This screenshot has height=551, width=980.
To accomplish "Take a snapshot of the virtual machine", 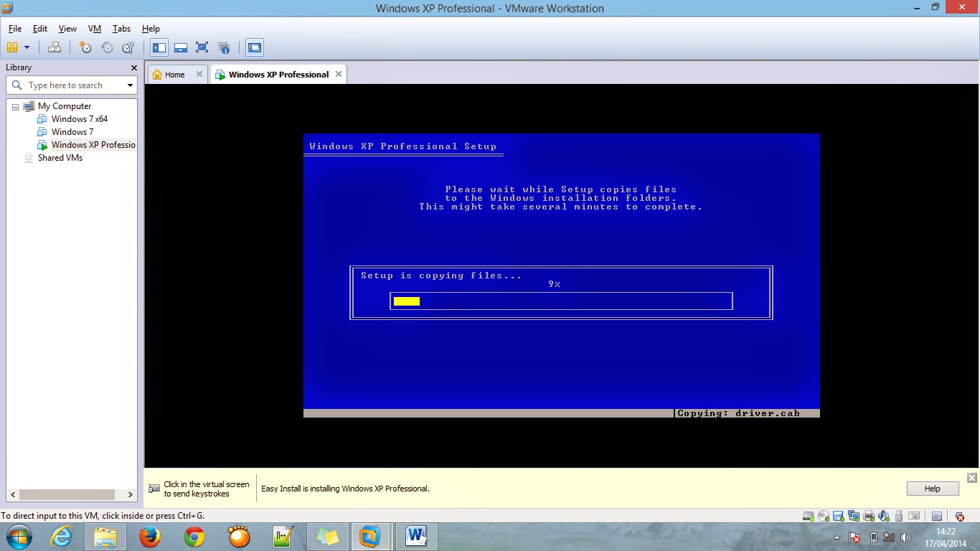I will pyautogui.click(x=85, y=47).
